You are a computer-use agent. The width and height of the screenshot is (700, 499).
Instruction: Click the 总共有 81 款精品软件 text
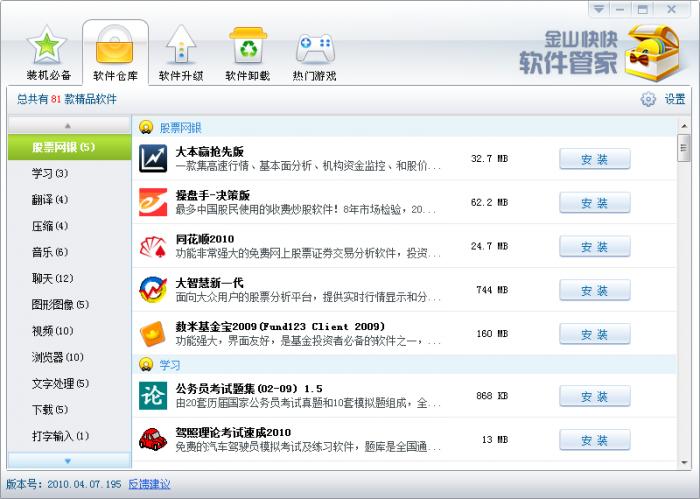(x=67, y=99)
